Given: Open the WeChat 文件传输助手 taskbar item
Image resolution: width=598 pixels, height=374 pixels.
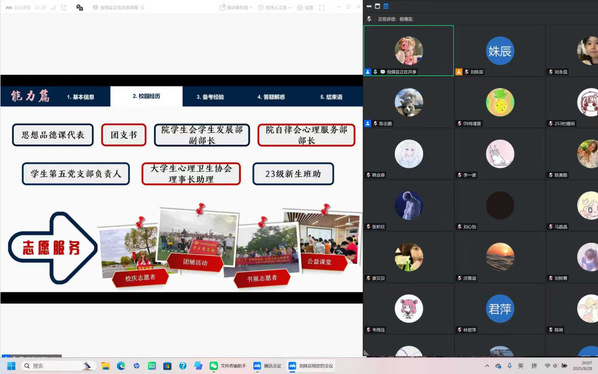Looking at the screenshot, I should coord(228,366).
